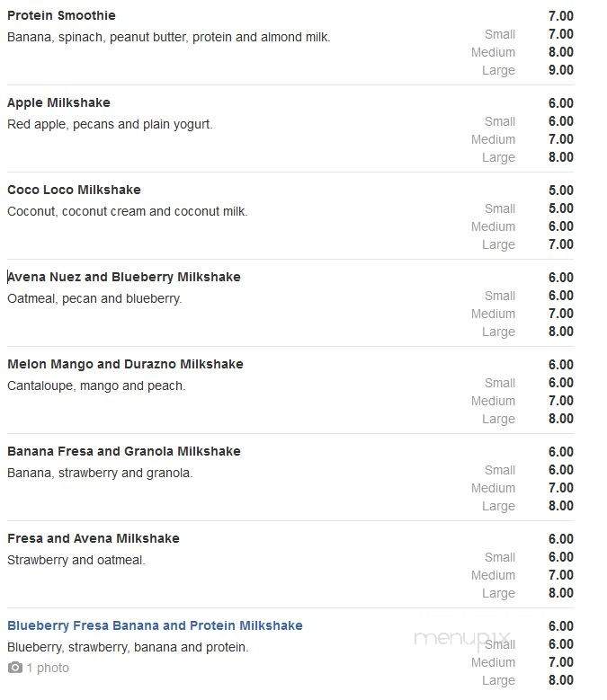
Task: Click the Protein Smoothie Large 9.00 price
Action: coord(561,70)
